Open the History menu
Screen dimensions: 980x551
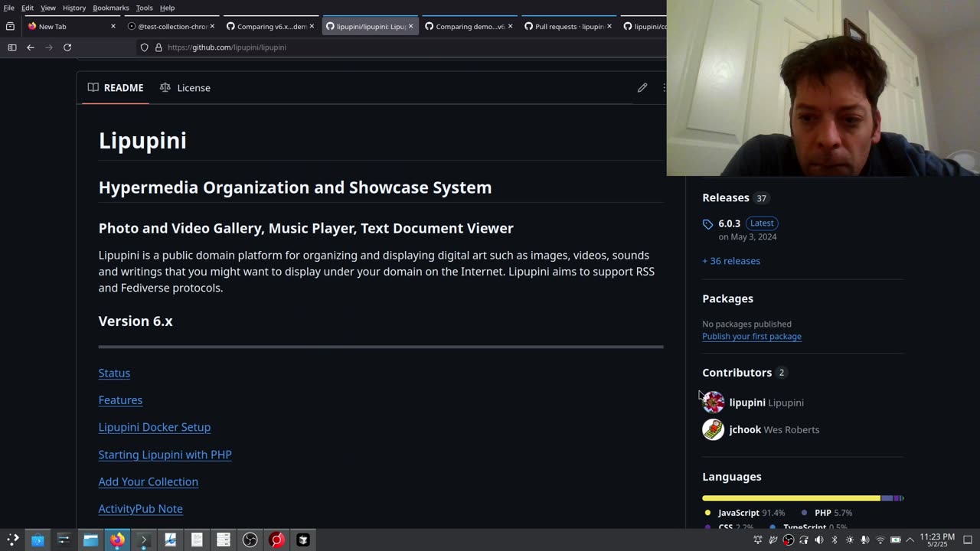74,8
